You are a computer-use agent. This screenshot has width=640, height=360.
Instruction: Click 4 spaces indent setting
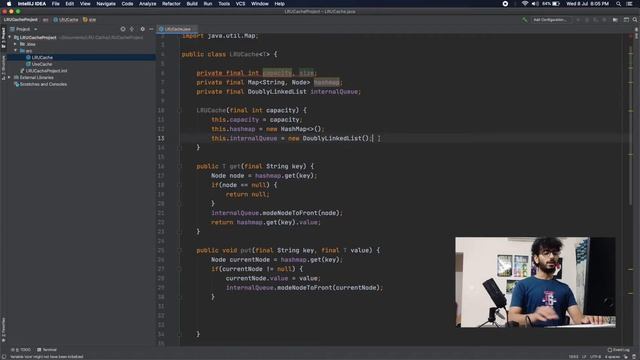[x=612, y=357]
